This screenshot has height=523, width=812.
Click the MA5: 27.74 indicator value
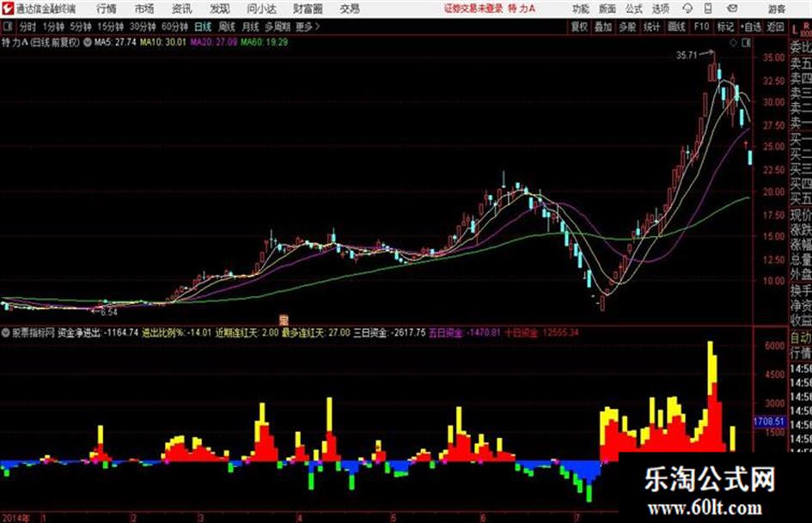point(115,42)
